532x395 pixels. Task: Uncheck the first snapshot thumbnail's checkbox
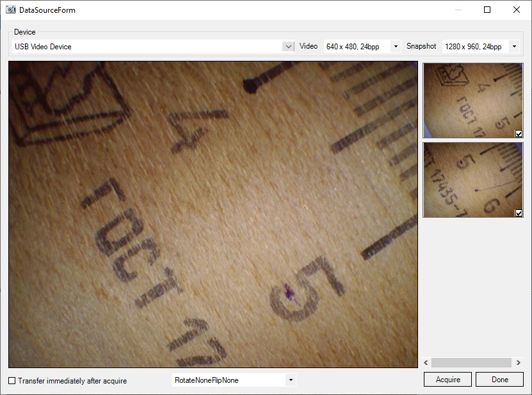pos(519,133)
